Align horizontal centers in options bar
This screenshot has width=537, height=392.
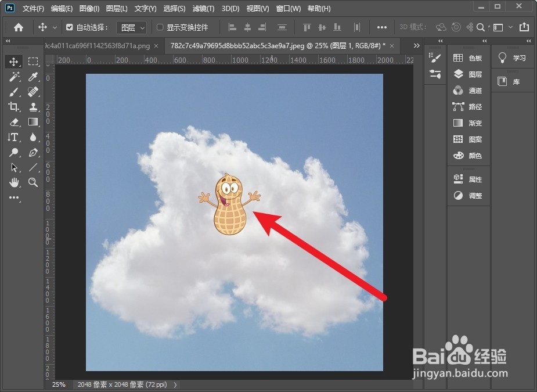(247, 27)
